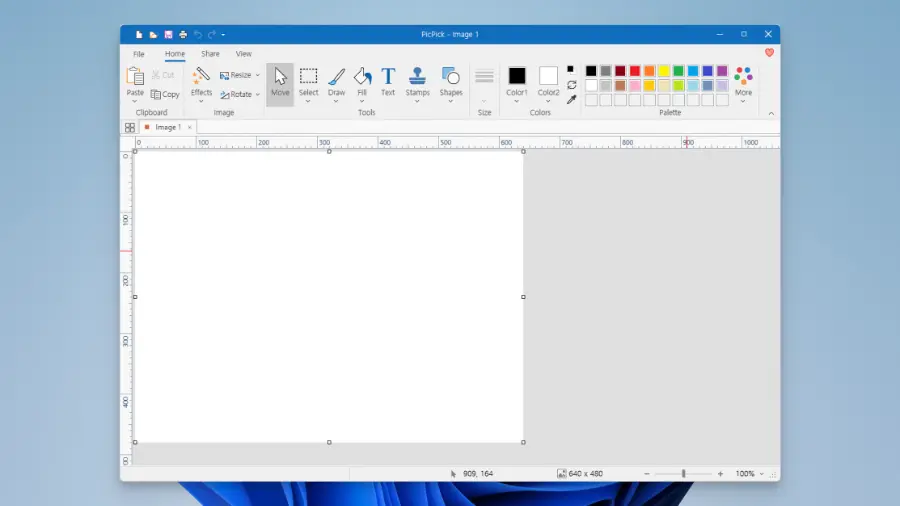Click the Print icon in title bar
Image resolution: width=900 pixels, height=506 pixels.
[x=183, y=34]
